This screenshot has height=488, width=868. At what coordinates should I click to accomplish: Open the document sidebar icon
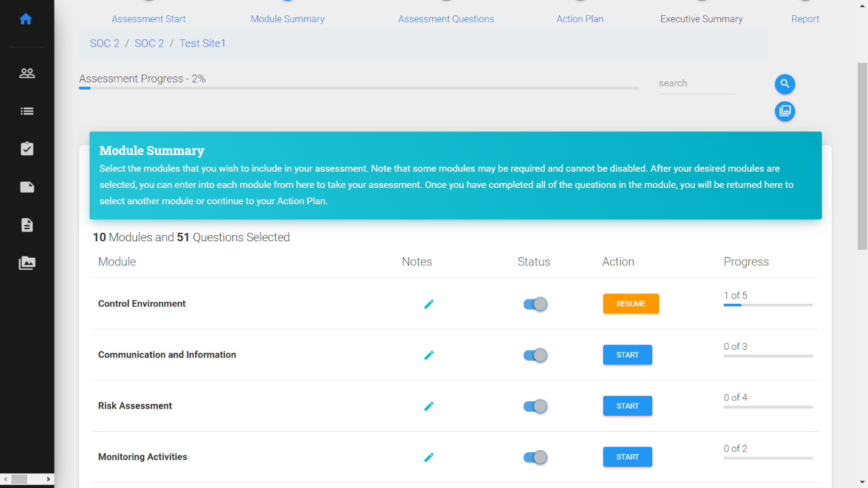coord(27,226)
